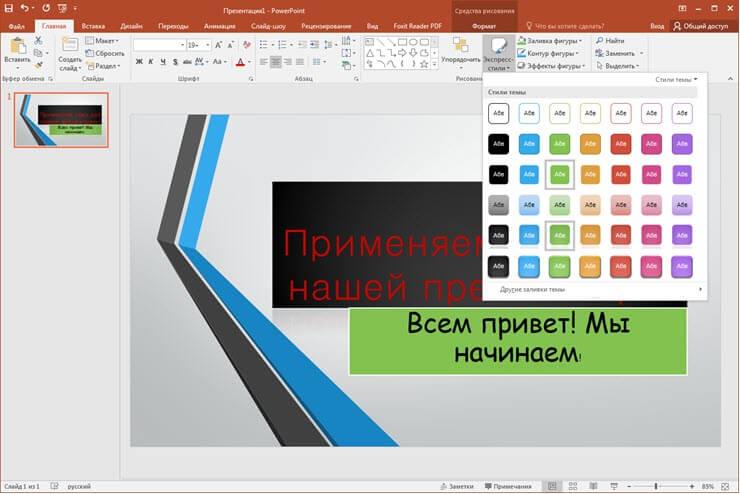
Task: Open the Выделить selection dropdown
Action: (x=618, y=66)
